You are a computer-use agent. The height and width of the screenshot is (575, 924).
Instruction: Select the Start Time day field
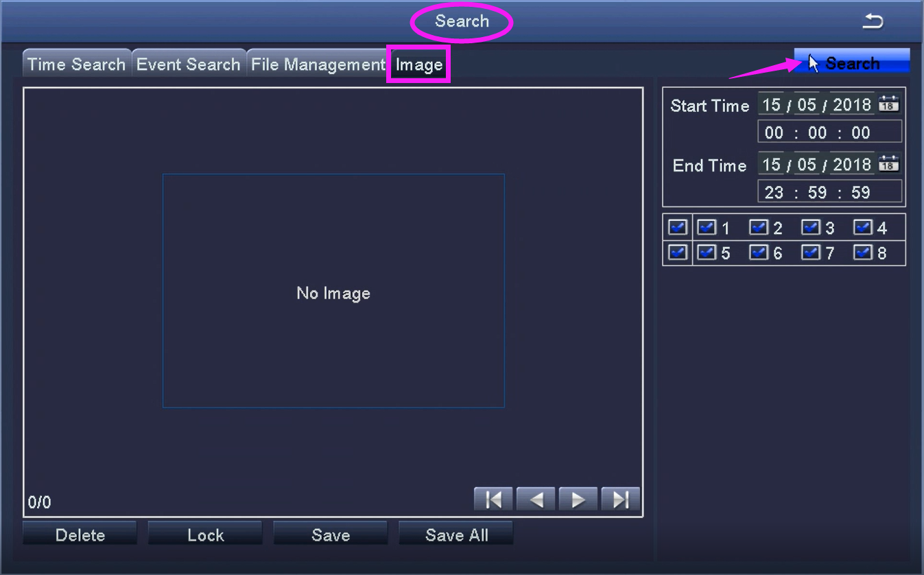click(x=772, y=104)
